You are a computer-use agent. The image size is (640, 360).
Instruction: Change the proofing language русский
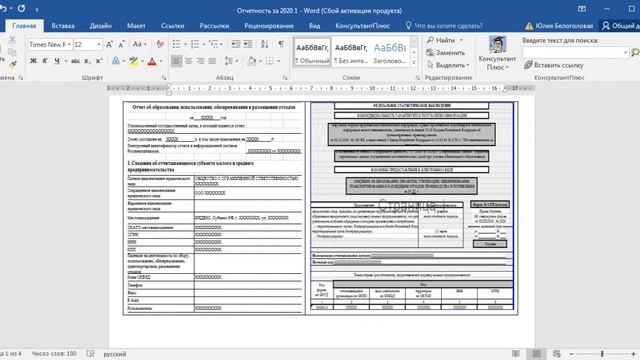(115, 354)
